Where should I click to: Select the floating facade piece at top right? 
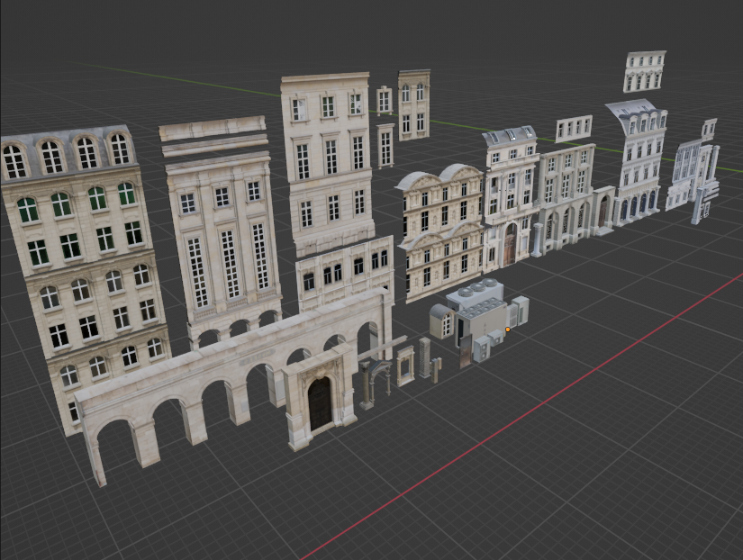click(645, 71)
